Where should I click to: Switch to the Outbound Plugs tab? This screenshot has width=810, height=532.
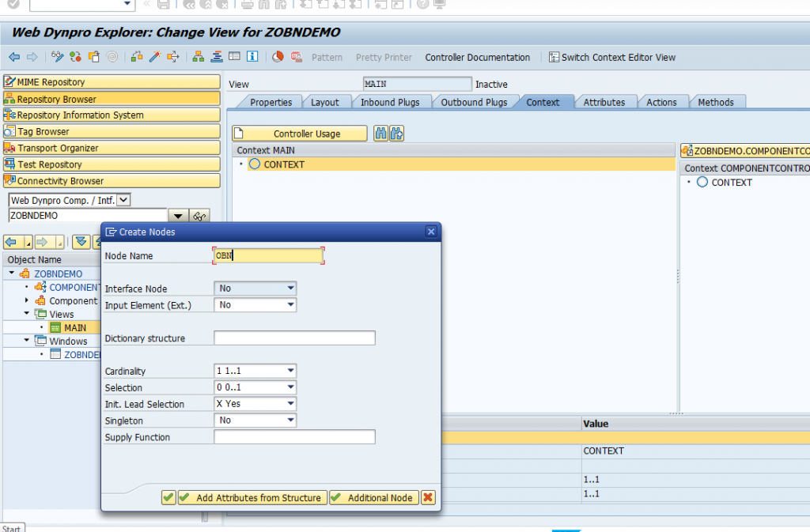point(474,102)
